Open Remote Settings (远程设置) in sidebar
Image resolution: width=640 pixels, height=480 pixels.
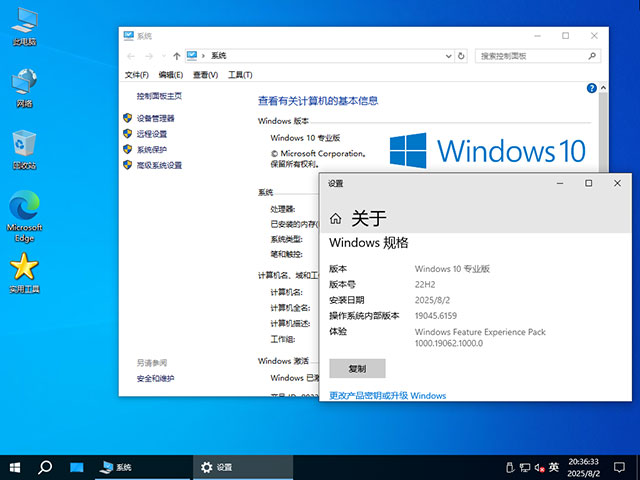(x=152, y=134)
